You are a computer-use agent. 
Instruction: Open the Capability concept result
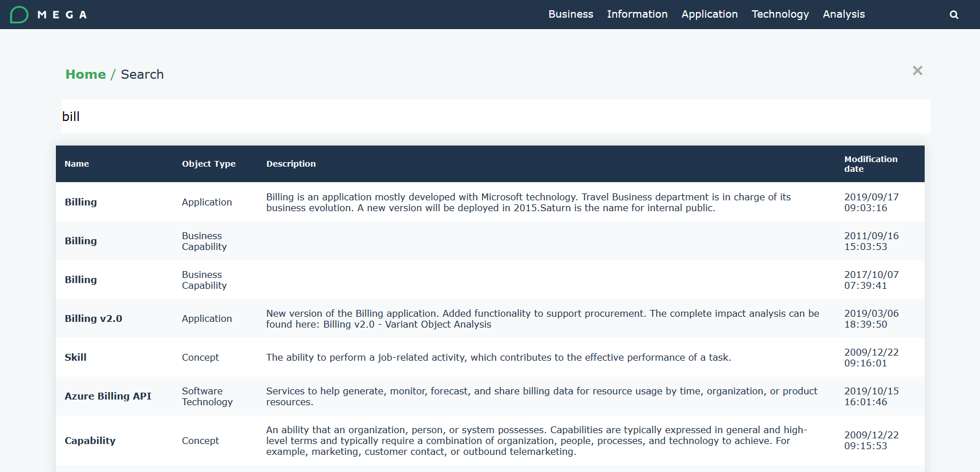[90, 441]
